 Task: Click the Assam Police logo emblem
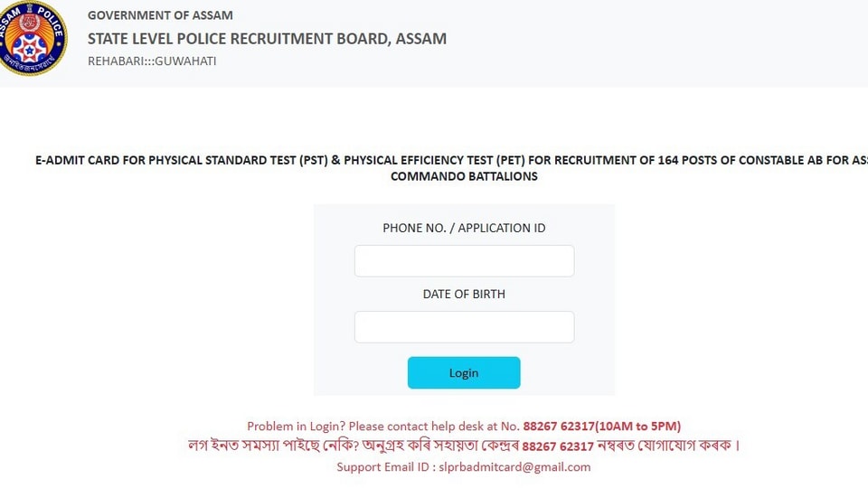click(x=33, y=38)
